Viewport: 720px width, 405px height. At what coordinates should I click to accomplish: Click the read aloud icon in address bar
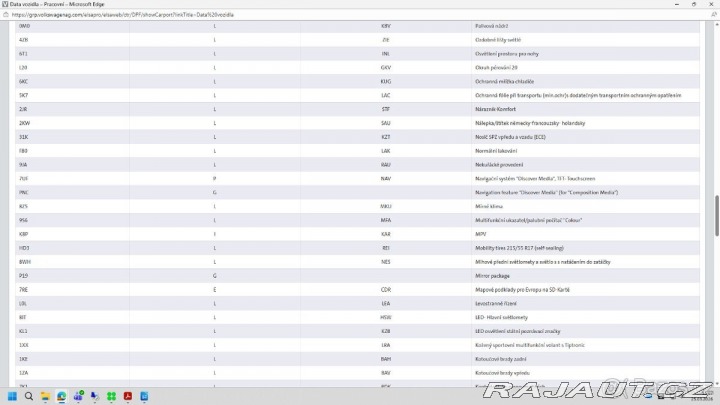699,15
